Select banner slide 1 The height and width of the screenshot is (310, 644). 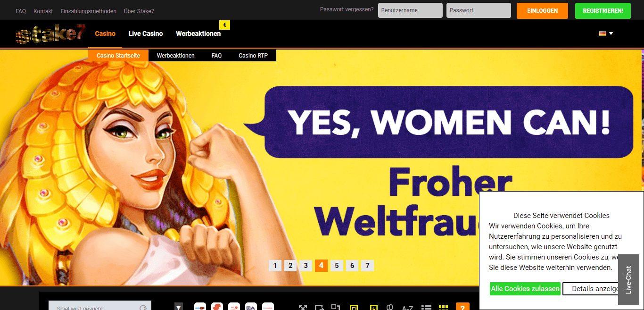[x=275, y=266]
